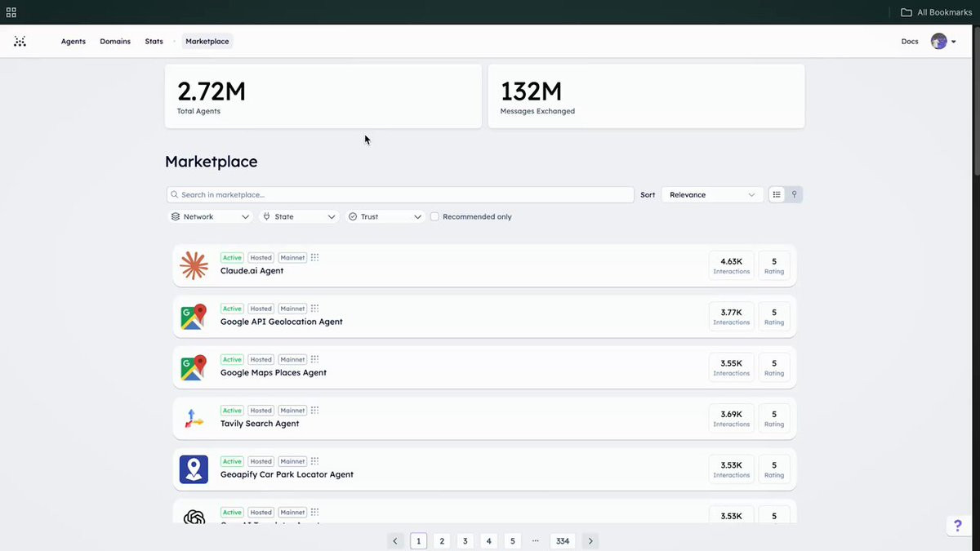980x551 pixels.
Task: Go to the next page arrow
Action: point(590,540)
